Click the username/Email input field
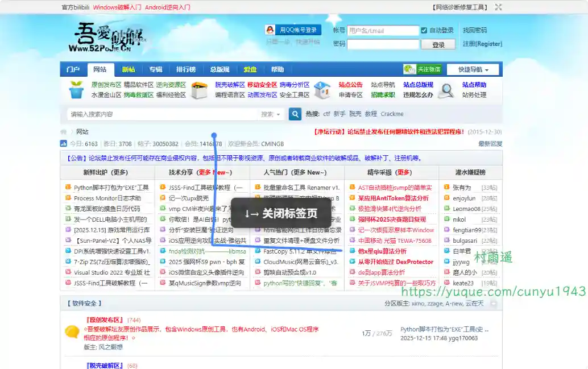The height and width of the screenshot is (369, 588). click(x=383, y=31)
